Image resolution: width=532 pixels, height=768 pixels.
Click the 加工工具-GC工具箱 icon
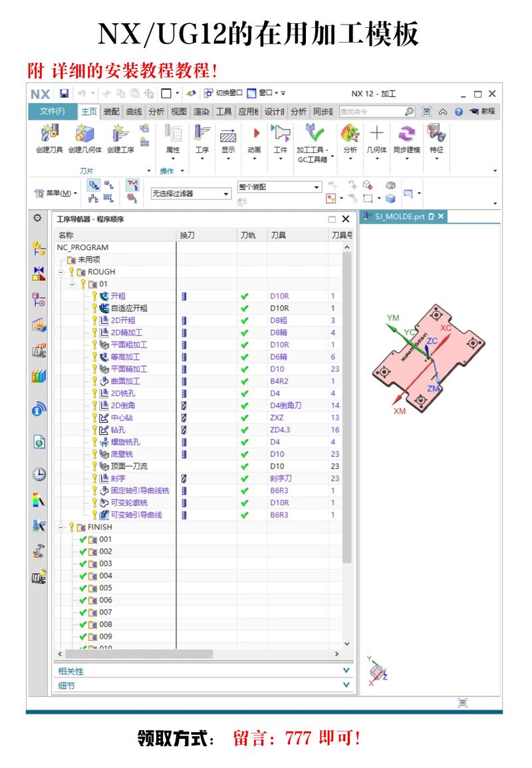point(312,134)
